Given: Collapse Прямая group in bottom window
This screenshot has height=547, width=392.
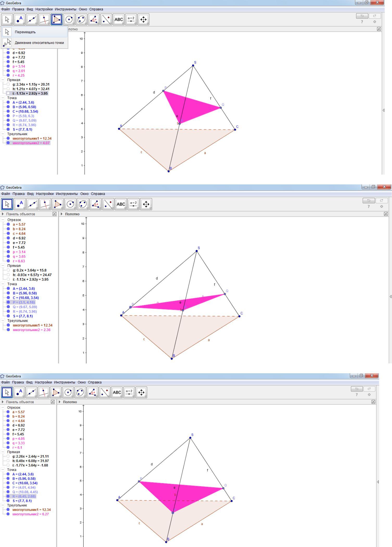Looking at the screenshot, I should click(x=3, y=452).
